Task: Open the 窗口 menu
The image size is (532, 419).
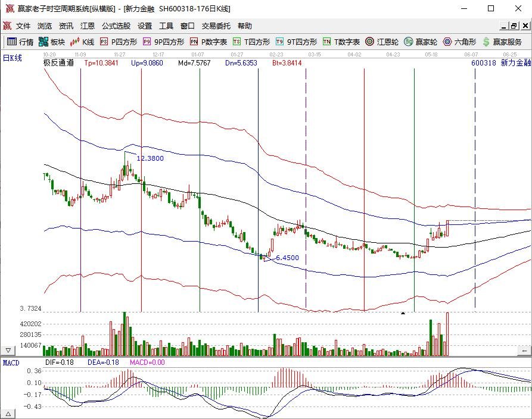Action: pos(187,26)
